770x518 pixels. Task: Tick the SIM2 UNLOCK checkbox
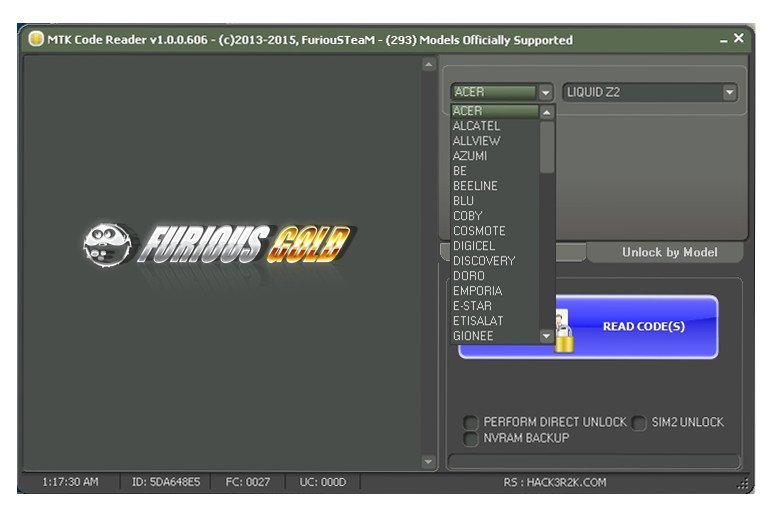point(638,422)
